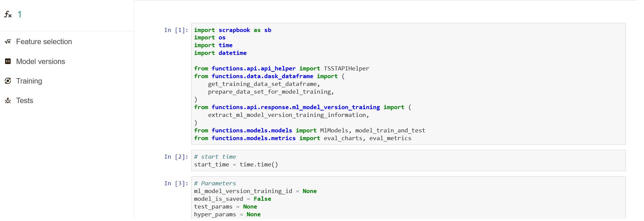The image size is (644, 221).
Task: Click the In [3]: cell prompt
Action: [x=176, y=183]
